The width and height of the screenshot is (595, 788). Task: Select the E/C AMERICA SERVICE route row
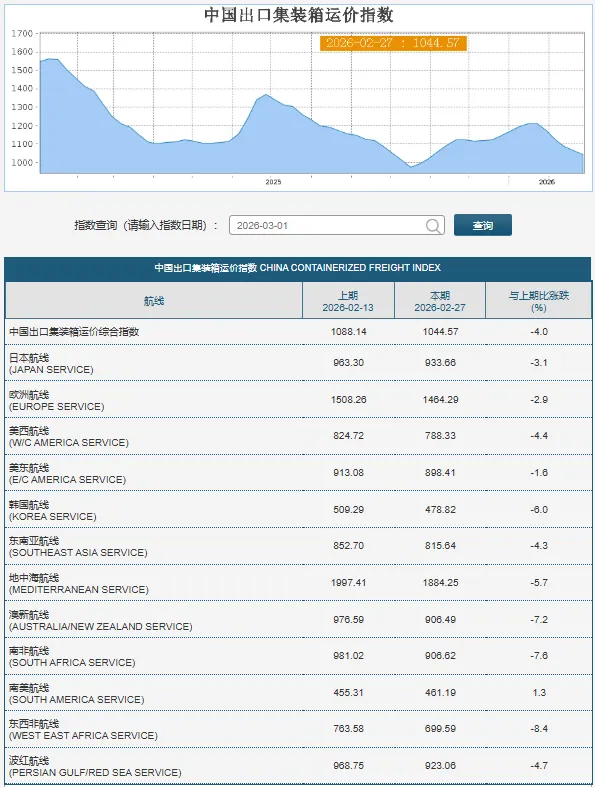tap(298, 473)
